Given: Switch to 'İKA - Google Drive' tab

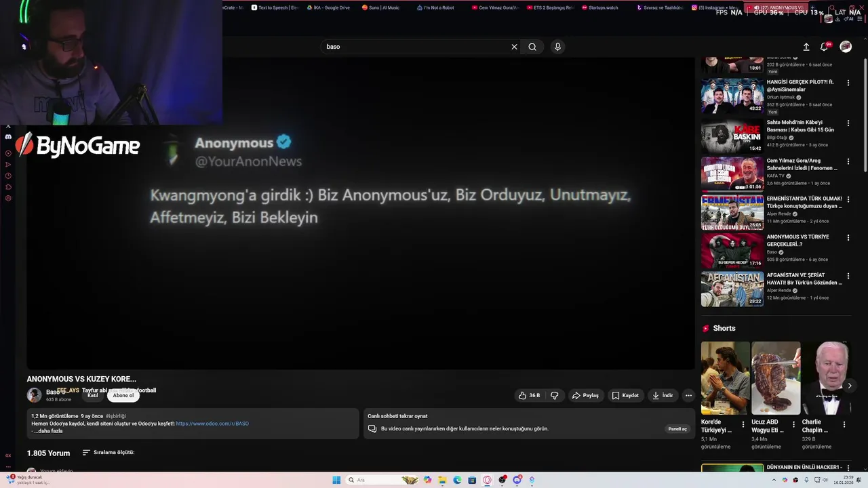Looking at the screenshot, I should [x=329, y=7].
